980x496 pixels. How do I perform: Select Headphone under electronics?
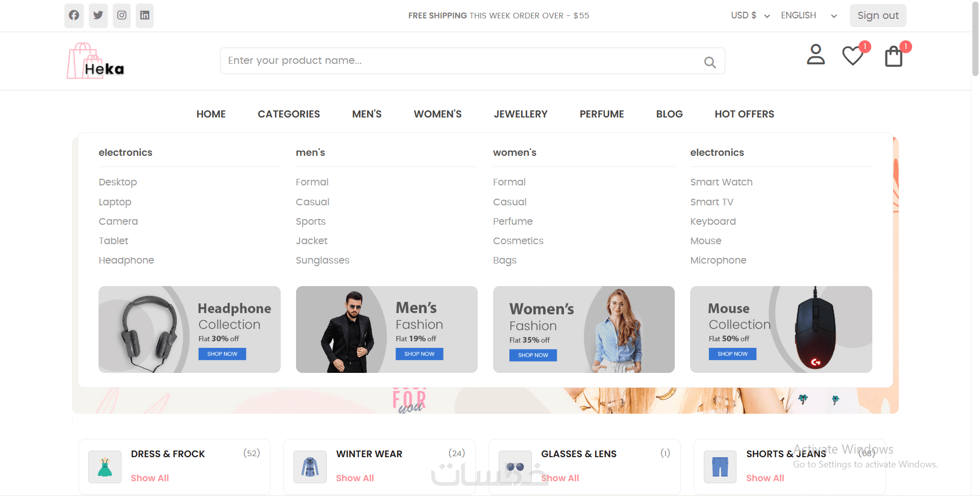click(x=127, y=261)
